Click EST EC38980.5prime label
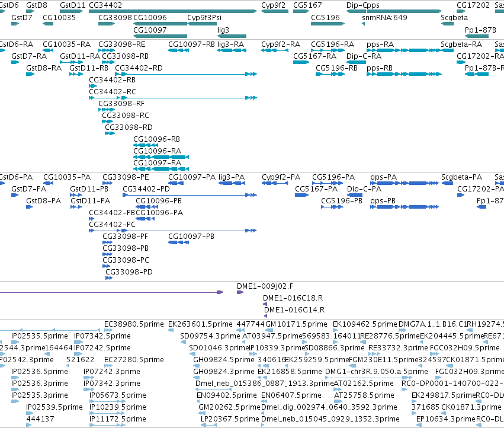This screenshot has height=428, width=504. [134, 324]
